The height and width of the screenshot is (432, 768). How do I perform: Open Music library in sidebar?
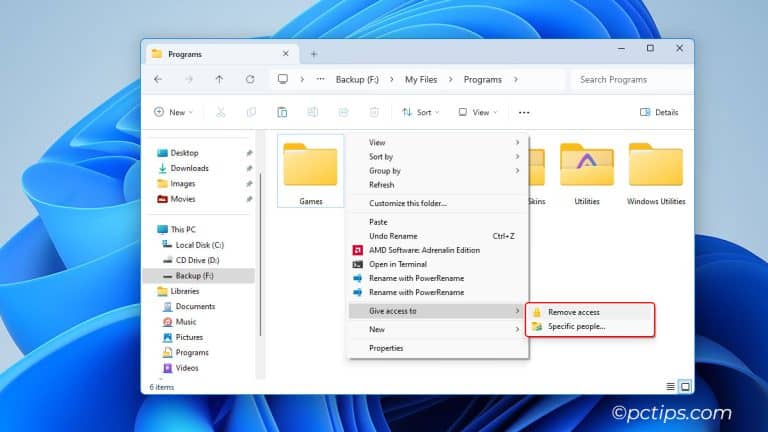click(x=186, y=322)
